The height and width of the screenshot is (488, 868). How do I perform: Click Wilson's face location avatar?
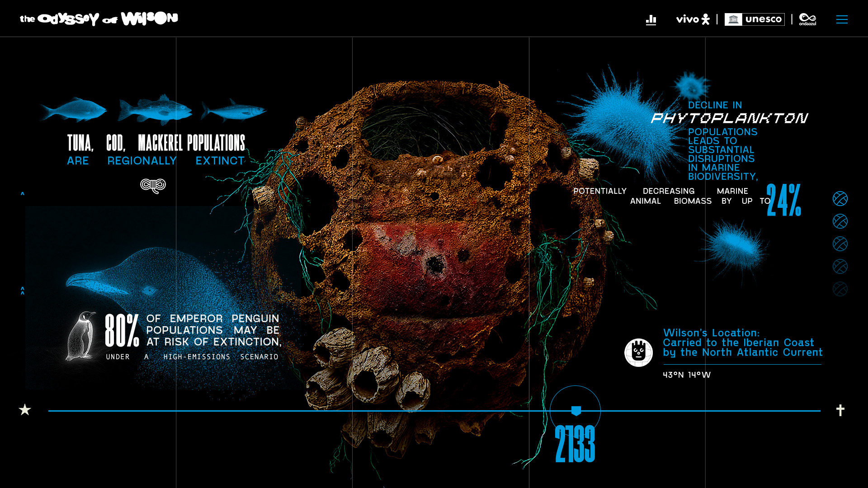point(638,352)
